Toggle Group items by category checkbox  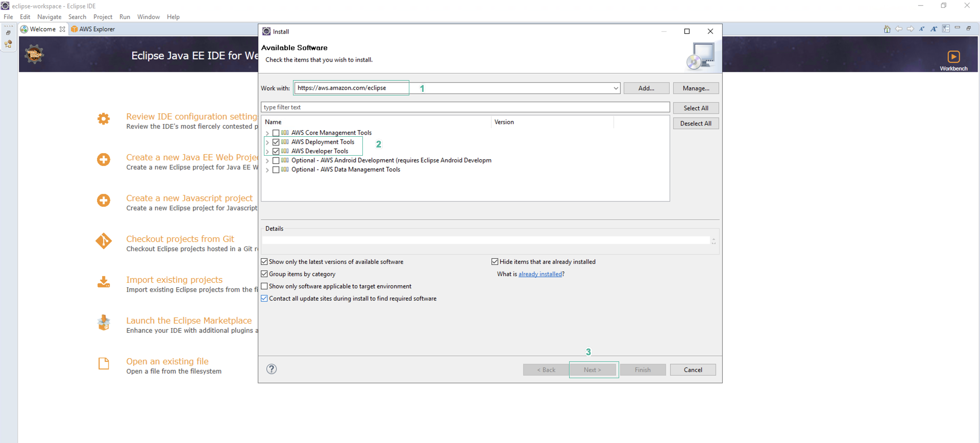(x=264, y=274)
